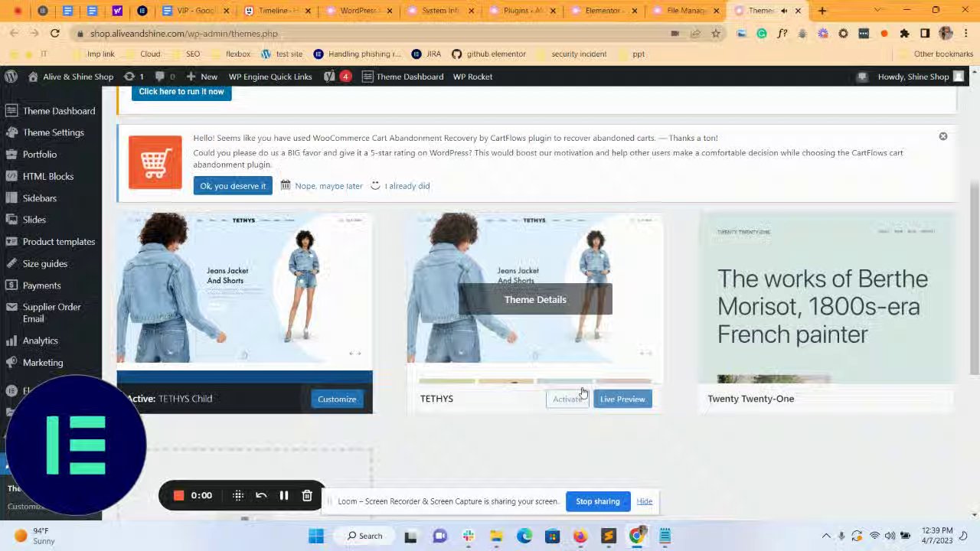Open the New content menu

(202, 77)
